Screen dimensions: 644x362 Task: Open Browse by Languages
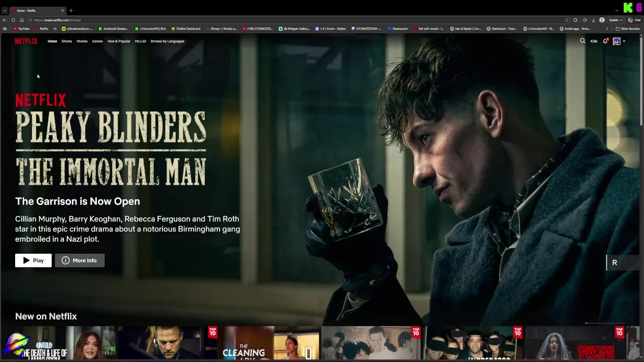coord(168,41)
